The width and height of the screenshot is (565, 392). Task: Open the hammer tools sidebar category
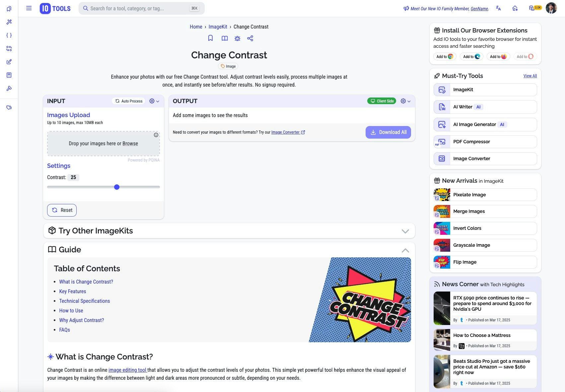coord(9,88)
